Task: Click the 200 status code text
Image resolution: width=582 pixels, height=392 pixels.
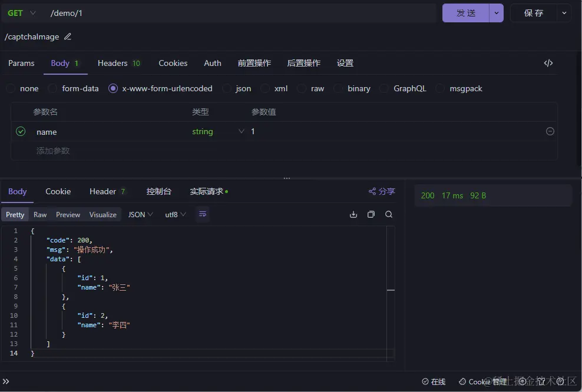Action: pos(428,195)
